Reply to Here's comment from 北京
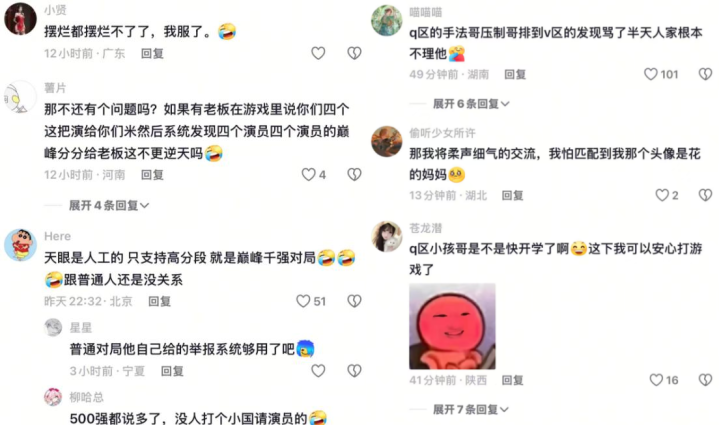Screen dimensions: 719x425 click(160, 301)
